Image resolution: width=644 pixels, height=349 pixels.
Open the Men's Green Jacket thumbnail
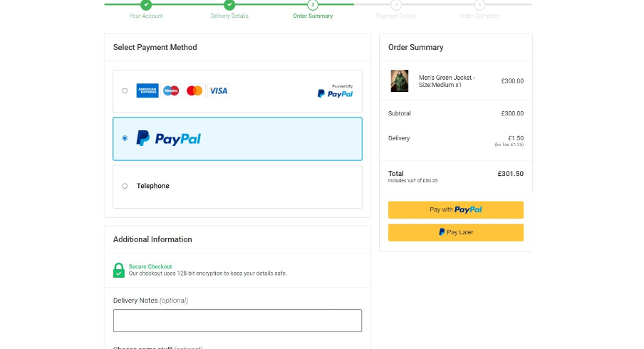[x=400, y=81]
